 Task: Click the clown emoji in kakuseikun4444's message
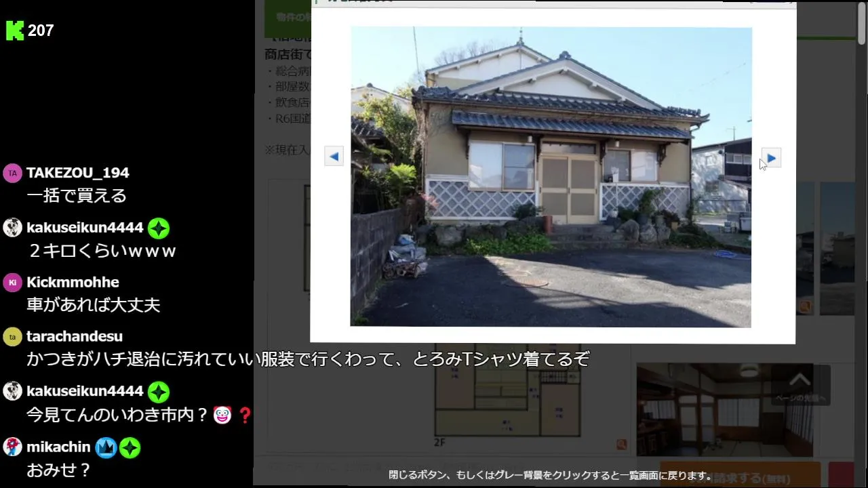coord(222,415)
